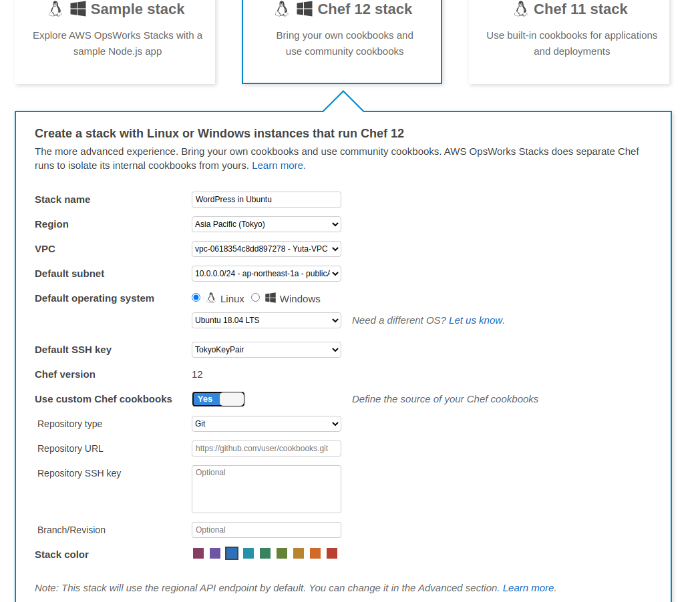Follow the Learn more link after cookbooks description
This screenshot has width=700, height=602.
279,166
